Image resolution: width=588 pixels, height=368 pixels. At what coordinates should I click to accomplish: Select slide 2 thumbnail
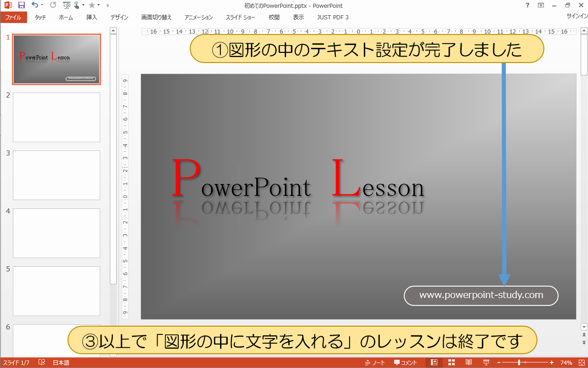[57, 117]
